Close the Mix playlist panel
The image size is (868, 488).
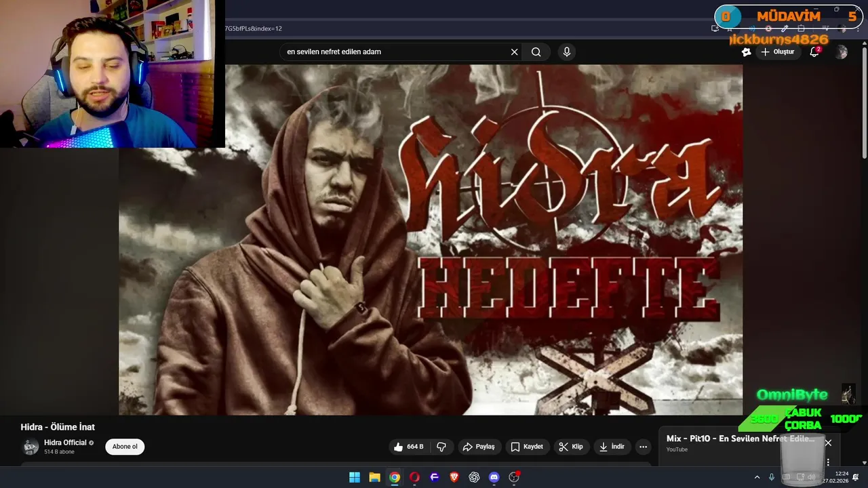tap(828, 443)
